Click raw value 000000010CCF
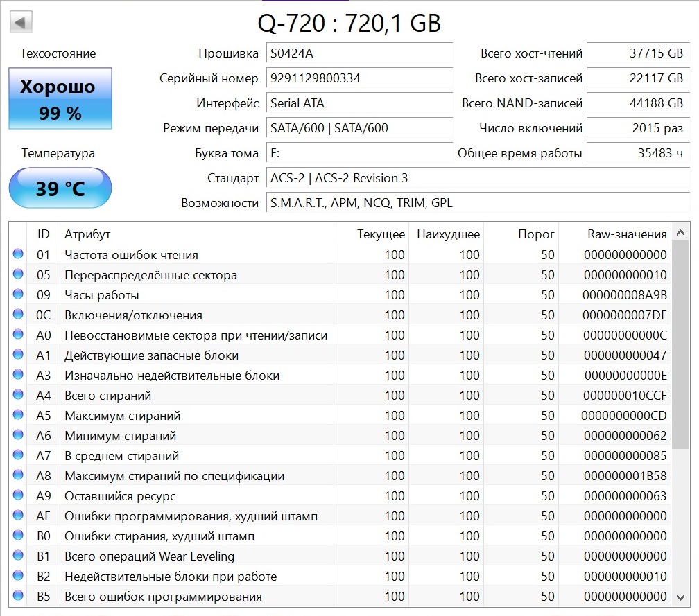 point(625,395)
